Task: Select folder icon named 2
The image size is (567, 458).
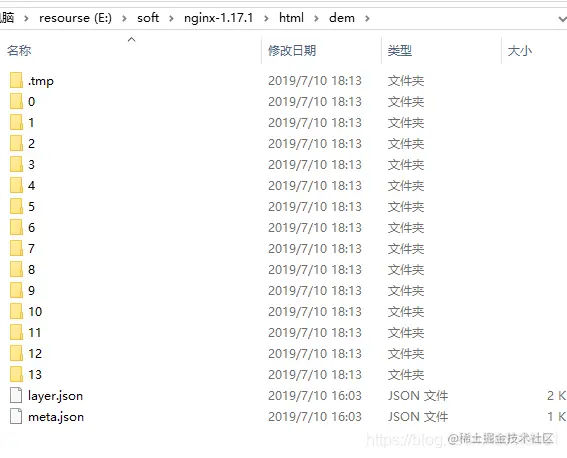Action: coord(16,143)
